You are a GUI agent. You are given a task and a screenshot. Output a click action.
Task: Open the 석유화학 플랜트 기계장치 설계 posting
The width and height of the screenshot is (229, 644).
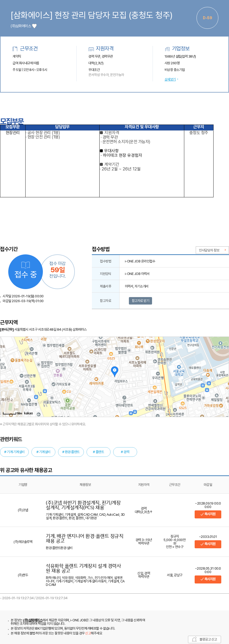pyautogui.click(x=83, y=568)
